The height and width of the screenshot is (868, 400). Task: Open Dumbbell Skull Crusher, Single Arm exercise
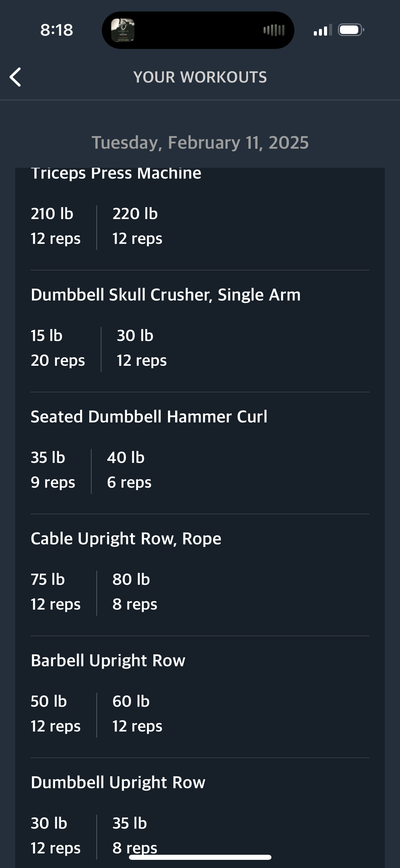tap(166, 295)
